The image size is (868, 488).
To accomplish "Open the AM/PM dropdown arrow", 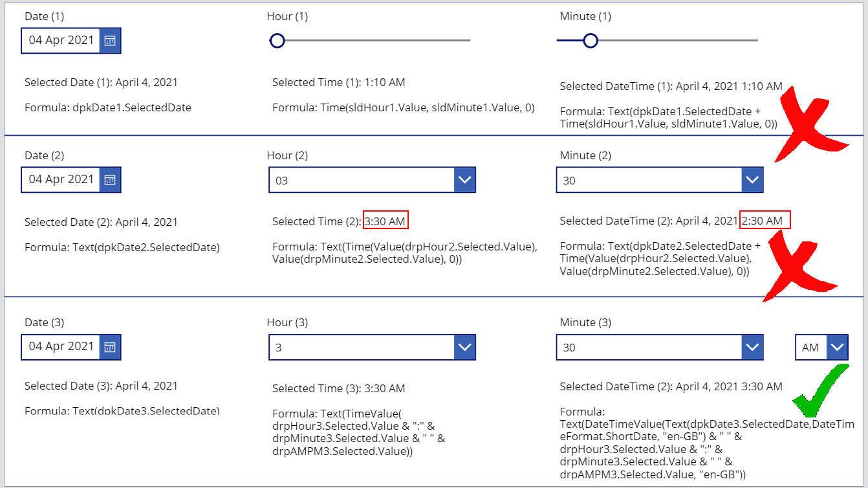I will point(837,347).
